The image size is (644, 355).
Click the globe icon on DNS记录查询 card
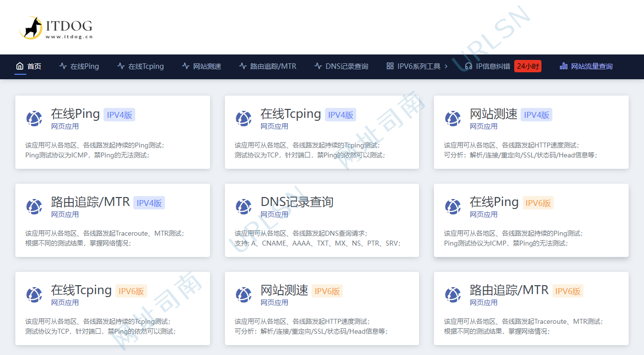pyautogui.click(x=243, y=206)
